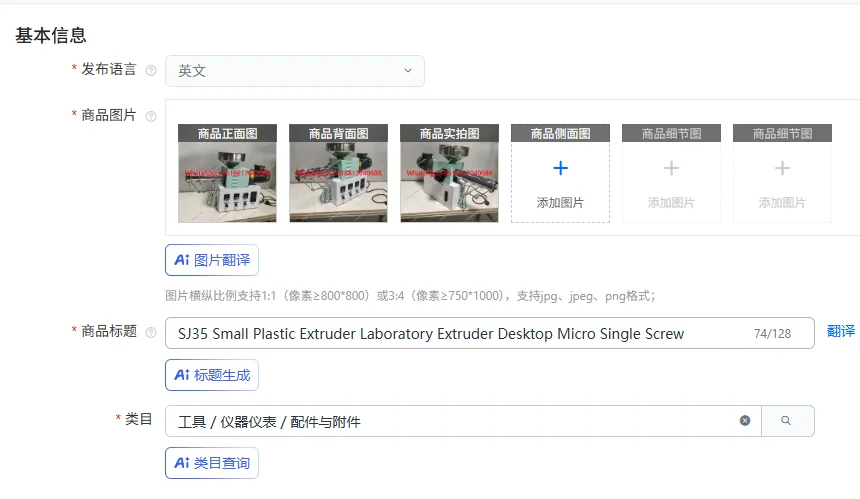860x499 pixels.
Task: Click the AI 图片翻译 button
Action: click(x=212, y=260)
